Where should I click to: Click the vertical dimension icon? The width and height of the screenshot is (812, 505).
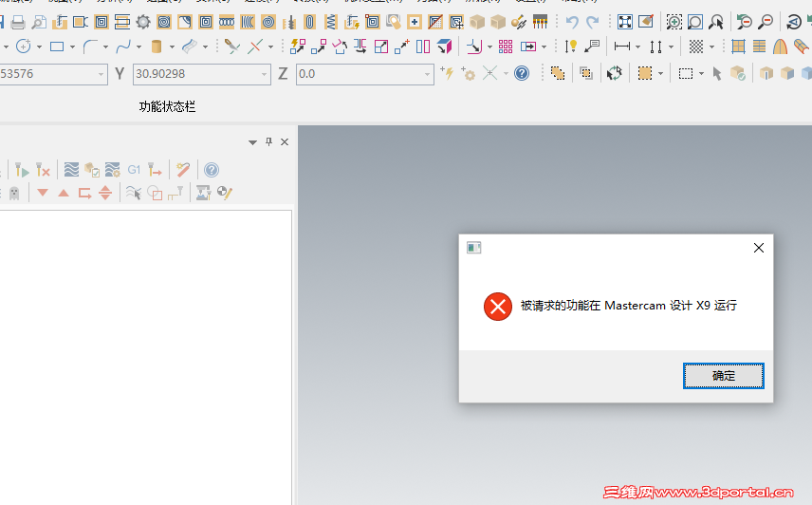tap(656, 47)
